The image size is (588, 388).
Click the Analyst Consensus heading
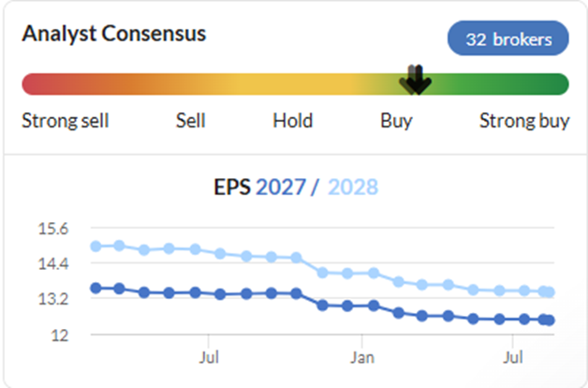[x=114, y=34]
